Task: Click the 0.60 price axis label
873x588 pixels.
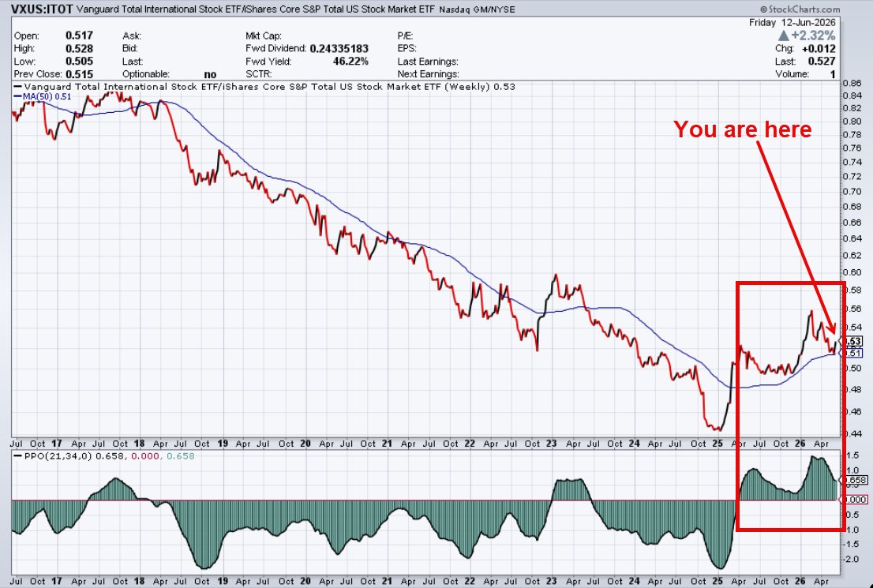Action: pos(852,272)
